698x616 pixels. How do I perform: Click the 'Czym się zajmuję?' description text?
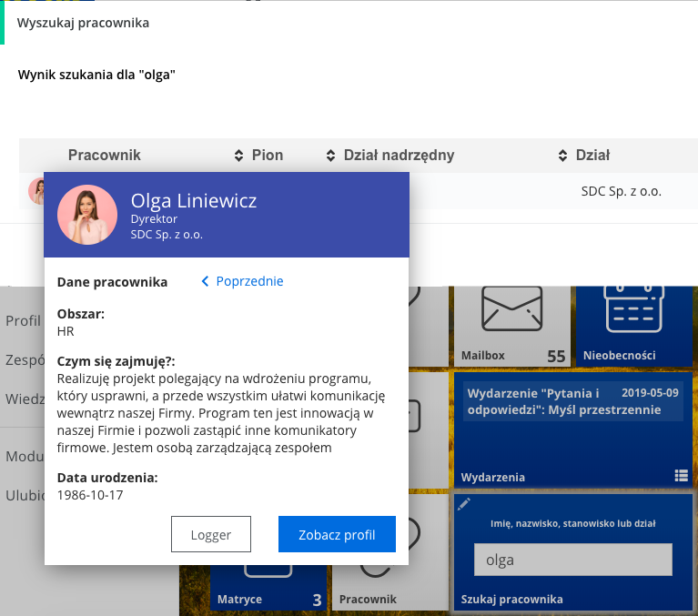click(x=221, y=413)
